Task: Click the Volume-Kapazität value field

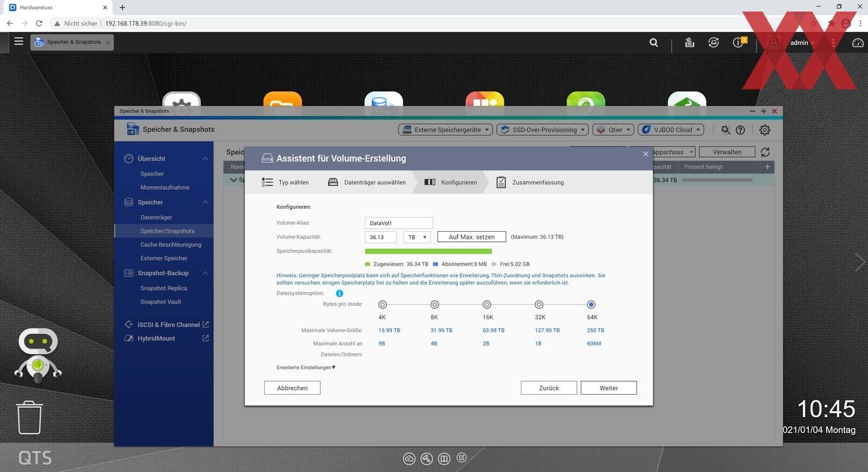Action: (381, 237)
